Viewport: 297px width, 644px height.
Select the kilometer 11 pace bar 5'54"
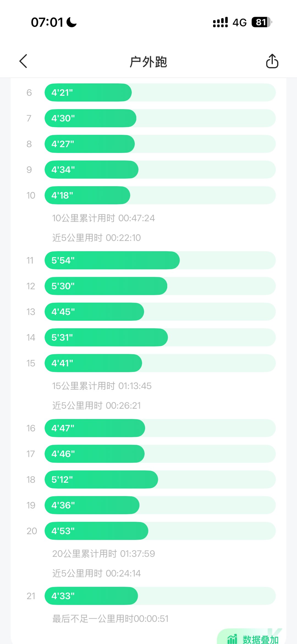pos(112,260)
